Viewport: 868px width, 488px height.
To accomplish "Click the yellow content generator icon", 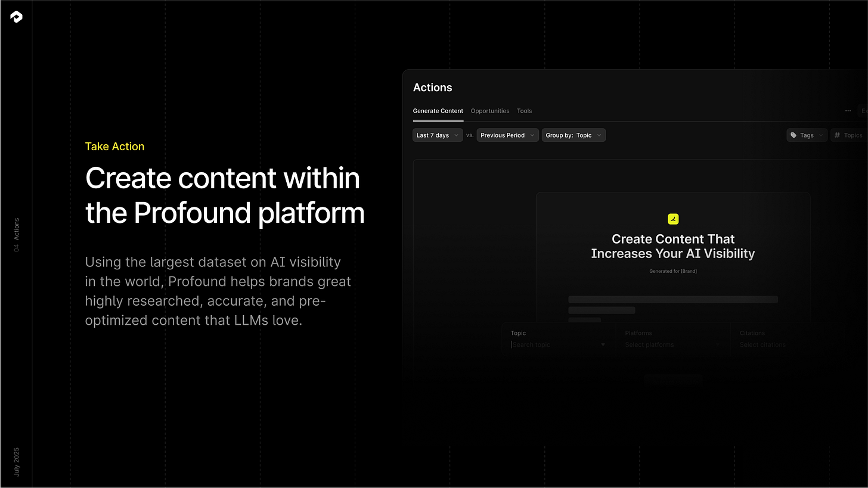I will [x=673, y=219].
